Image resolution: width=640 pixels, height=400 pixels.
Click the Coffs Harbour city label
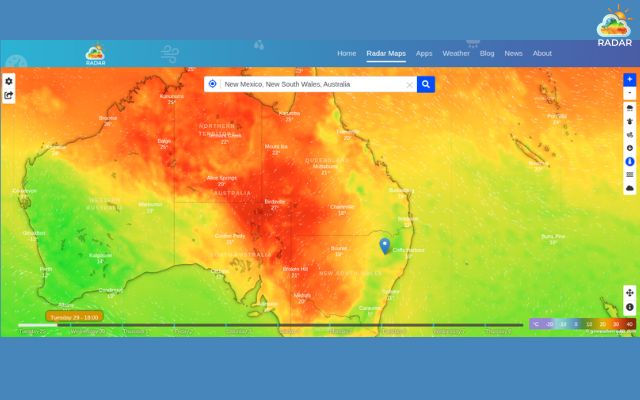coord(408,250)
